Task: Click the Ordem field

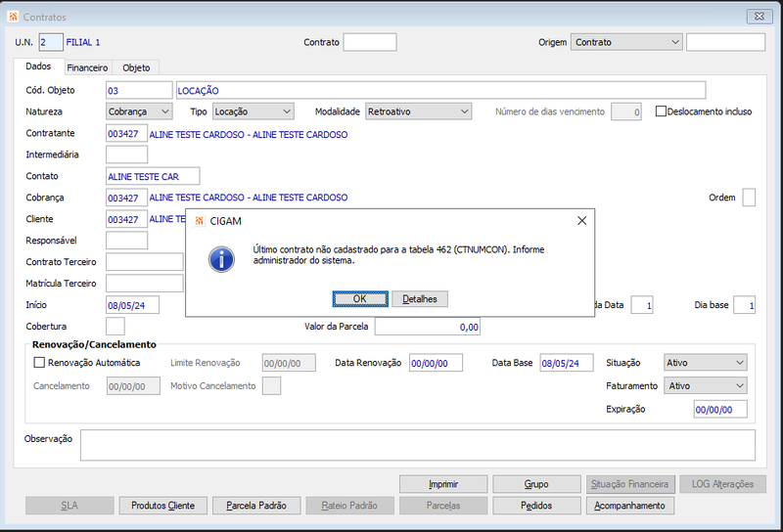Action: [x=749, y=198]
